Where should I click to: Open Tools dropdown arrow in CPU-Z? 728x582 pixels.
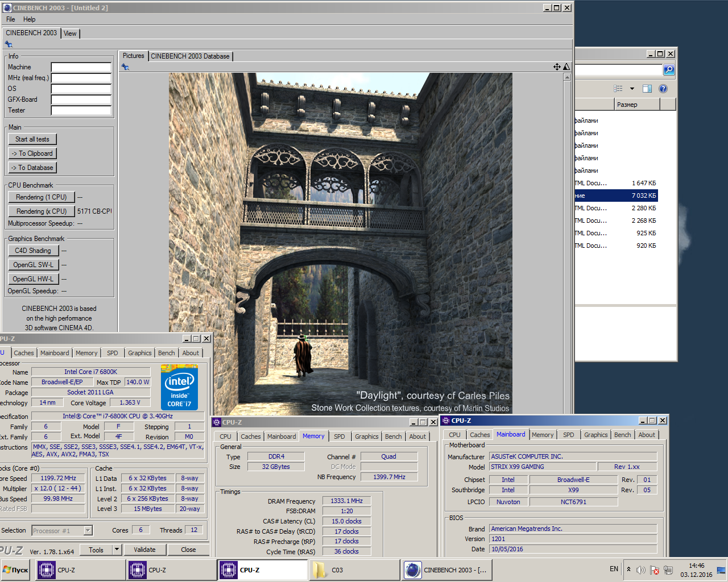pyautogui.click(x=117, y=550)
